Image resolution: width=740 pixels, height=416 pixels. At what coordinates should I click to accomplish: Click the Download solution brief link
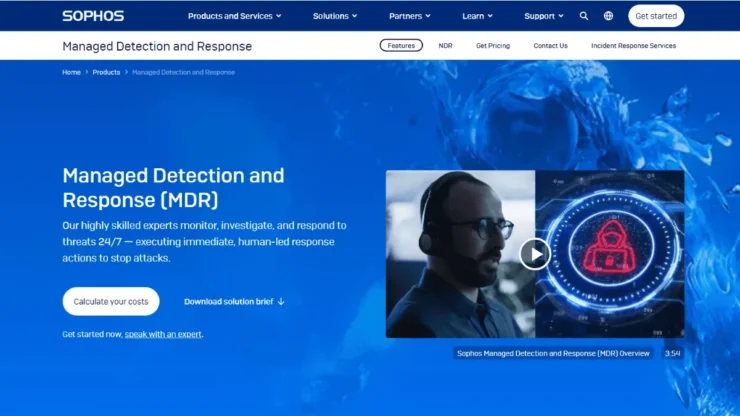(234, 301)
